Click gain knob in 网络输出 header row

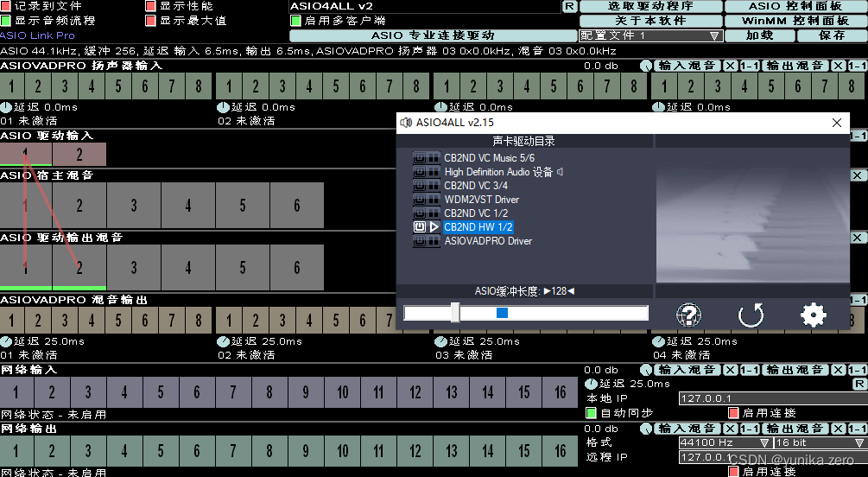(x=645, y=429)
